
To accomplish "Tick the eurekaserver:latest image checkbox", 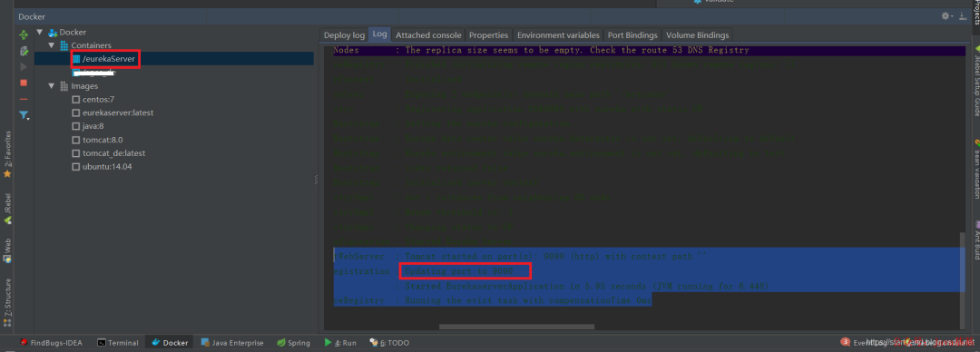I will pos(75,113).
